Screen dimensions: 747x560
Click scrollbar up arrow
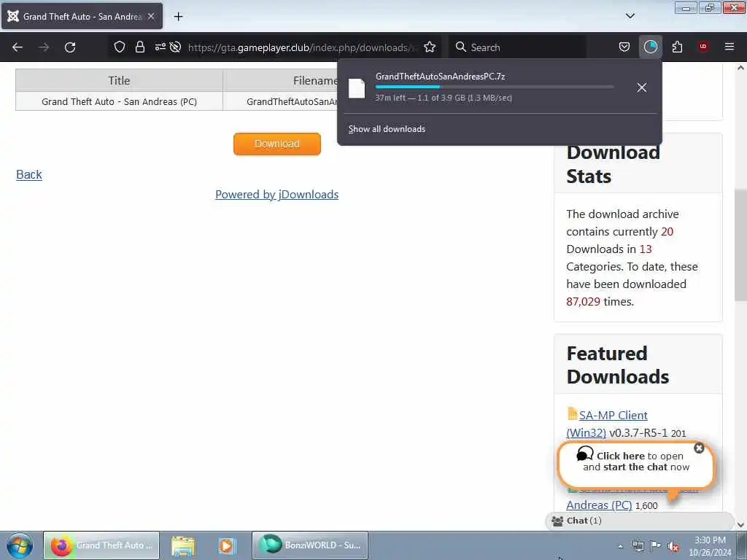pyautogui.click(x=740, y=68)
